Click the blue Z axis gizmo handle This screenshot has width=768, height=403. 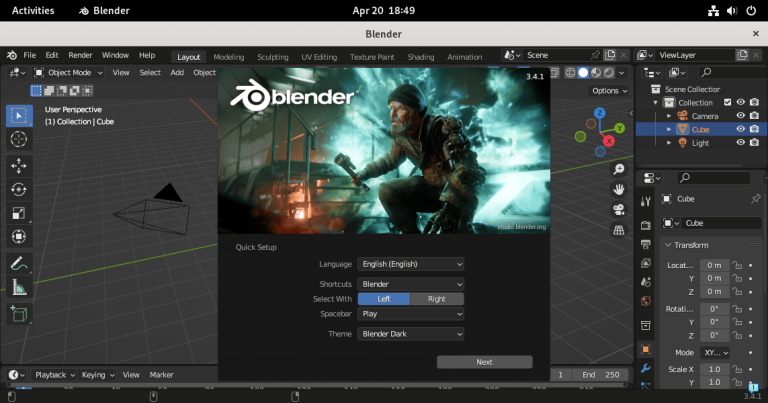coord(600,113)
